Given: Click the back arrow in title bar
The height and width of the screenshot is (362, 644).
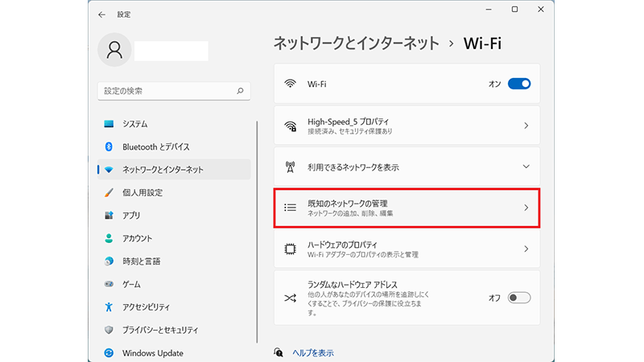Looking at the screenshot, I should tap(101, 14).
